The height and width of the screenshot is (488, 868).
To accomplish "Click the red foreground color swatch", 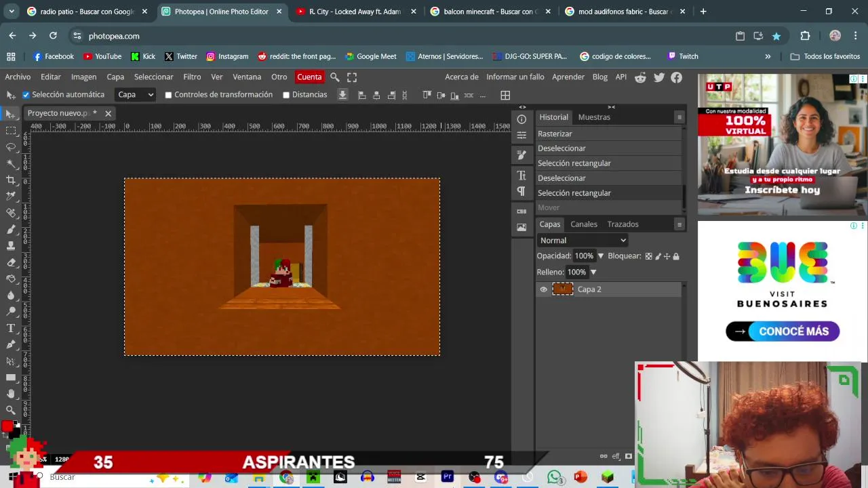I will [7, 426].
